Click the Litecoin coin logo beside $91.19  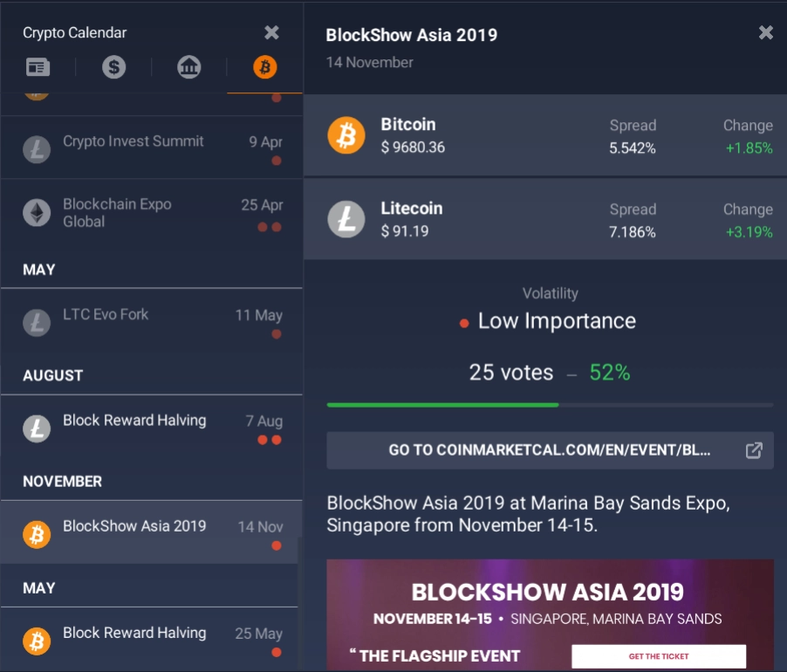(x=346, y=219)
